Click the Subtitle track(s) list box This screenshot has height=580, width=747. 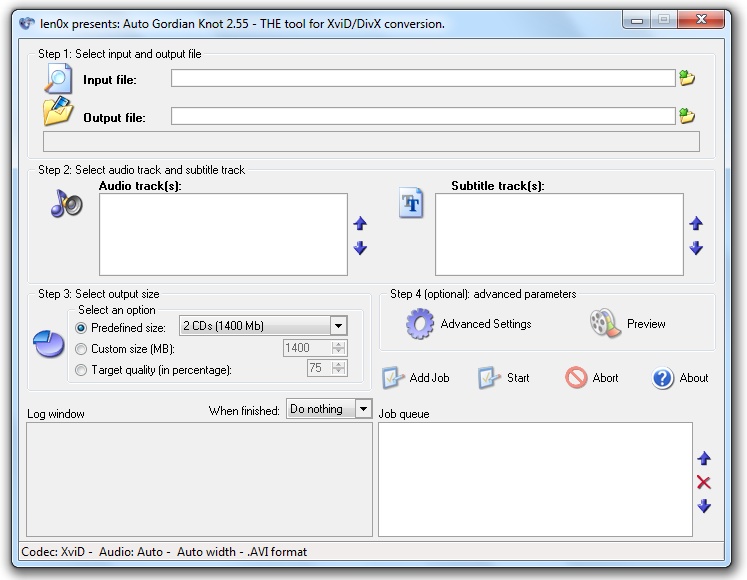[x=559, y=234]
